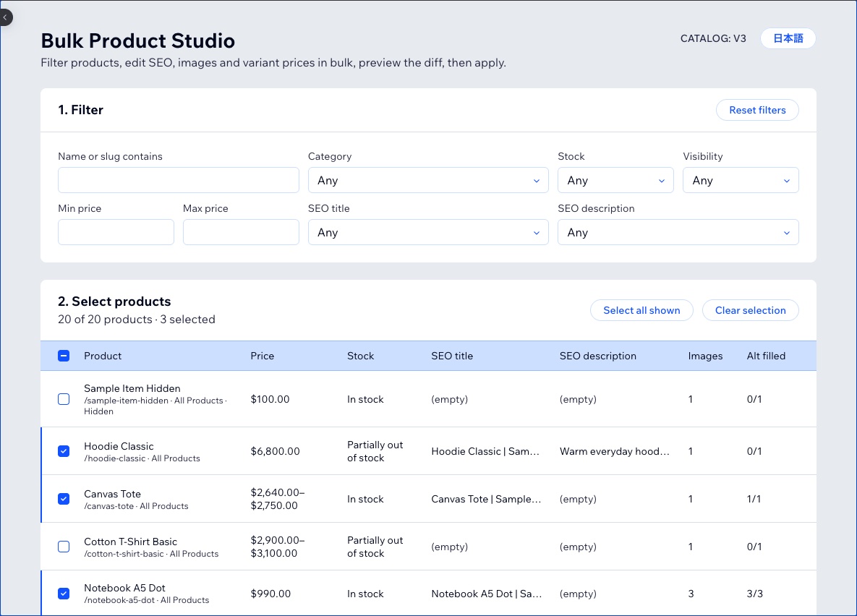Click the Notebook A5 Dot | Sa… SEO title
Viewport: 857px width, 616px height.
coord(487,594)
